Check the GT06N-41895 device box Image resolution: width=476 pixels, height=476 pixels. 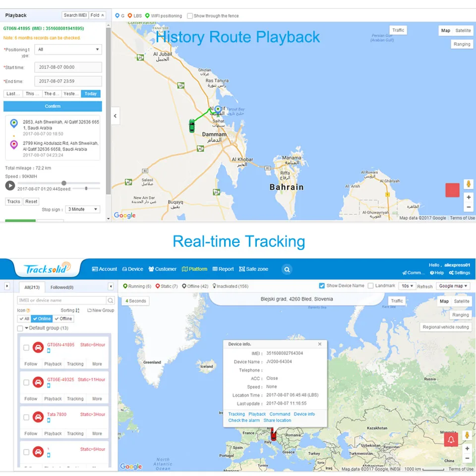(26, 348)
